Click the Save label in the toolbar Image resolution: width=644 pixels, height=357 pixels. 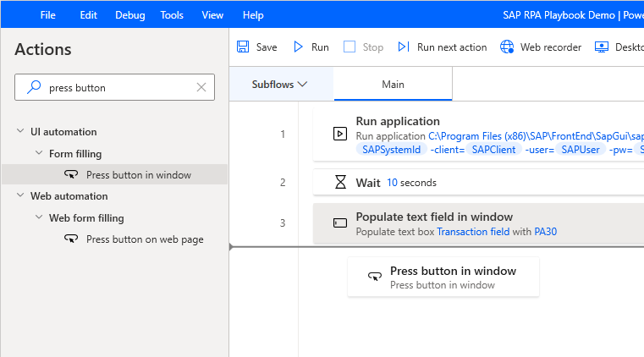pyautogui.click(x=267, y=47)
